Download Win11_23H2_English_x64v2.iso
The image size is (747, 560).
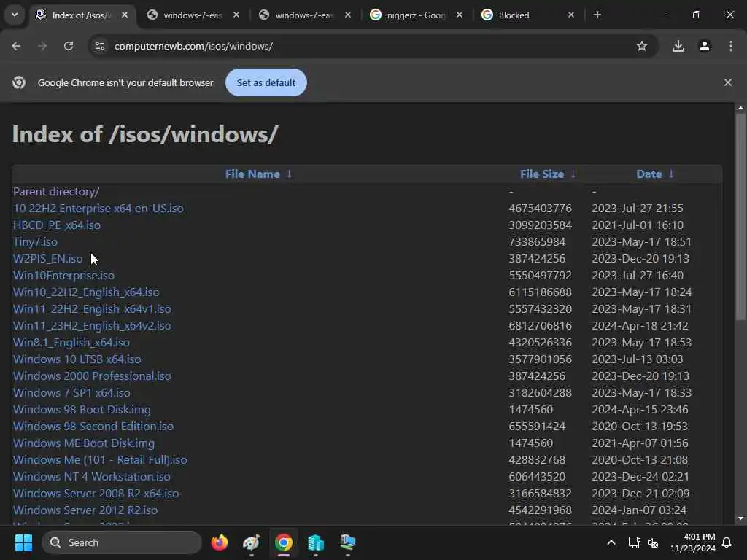92,326
